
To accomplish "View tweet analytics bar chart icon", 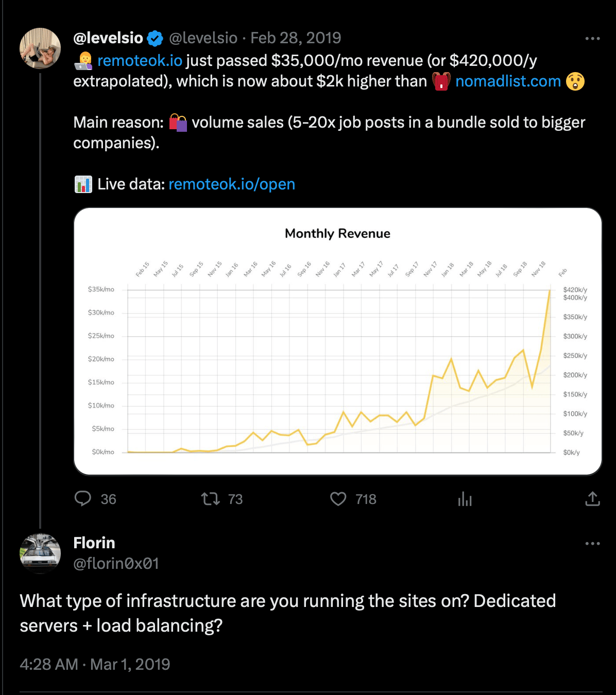I will pyautogui.click(x=465, y=499).
